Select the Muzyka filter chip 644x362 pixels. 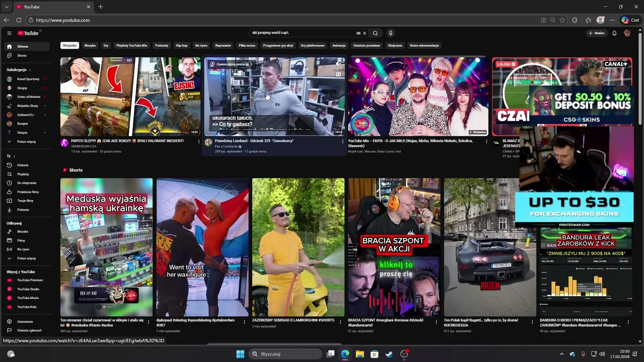coord(90,45)
